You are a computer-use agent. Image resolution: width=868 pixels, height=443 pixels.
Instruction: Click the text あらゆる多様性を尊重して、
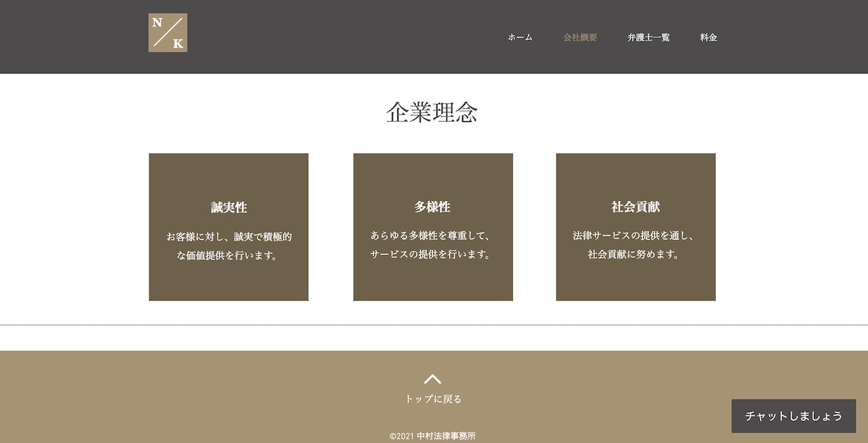[431, 235]
